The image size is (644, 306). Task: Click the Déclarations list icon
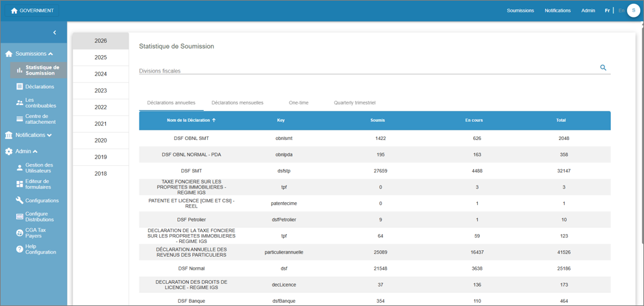point(19,87)
